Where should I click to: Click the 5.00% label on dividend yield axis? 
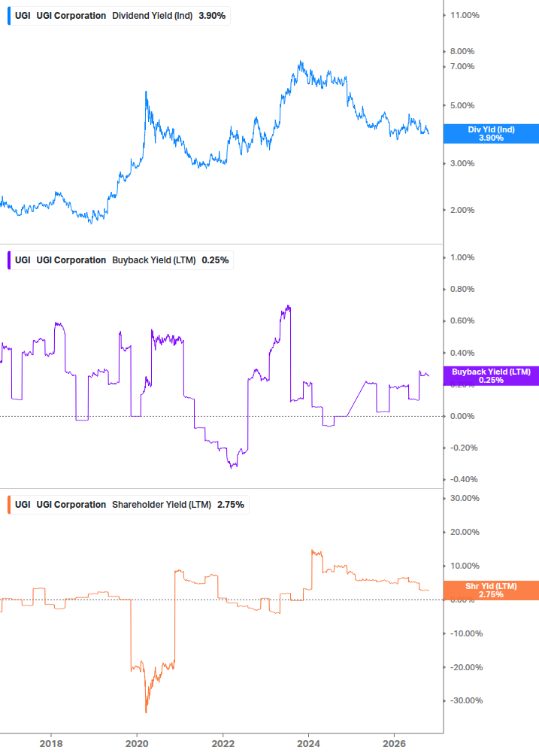coord(462,105)
